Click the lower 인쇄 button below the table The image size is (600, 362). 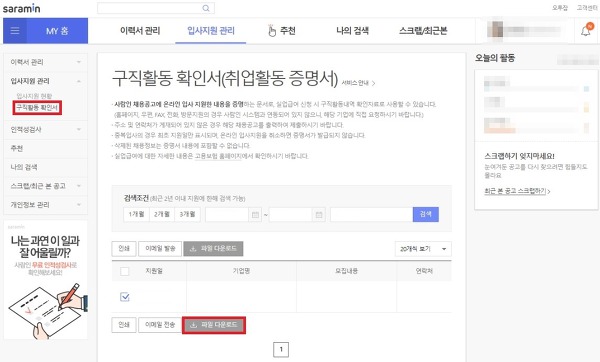(x=124, y=325)
